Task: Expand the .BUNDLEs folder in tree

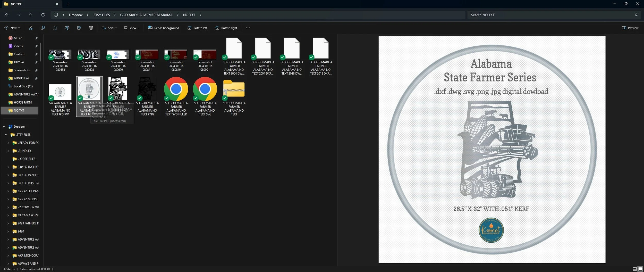Action: tap(8, 151)
